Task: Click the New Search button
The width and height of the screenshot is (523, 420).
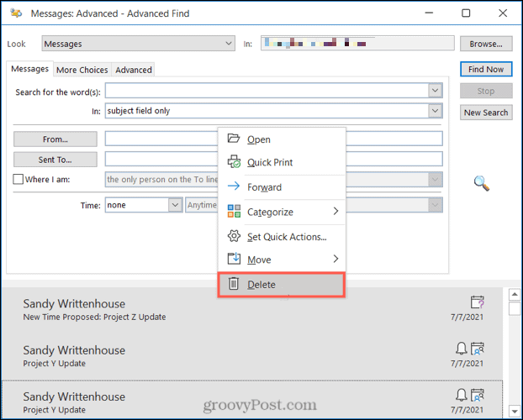Action: click(x=486, y=113)
